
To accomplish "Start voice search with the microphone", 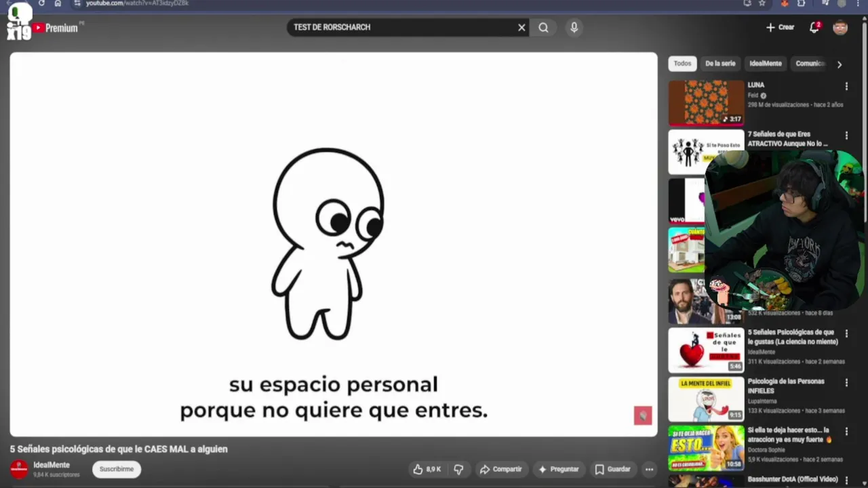I will pyautogui.click(x=574, y=28).
